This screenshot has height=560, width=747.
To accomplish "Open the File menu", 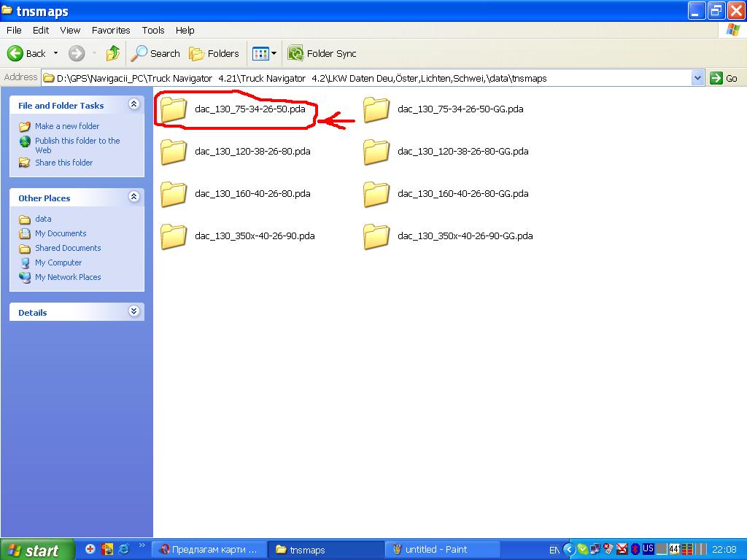I will click(14, 30).
